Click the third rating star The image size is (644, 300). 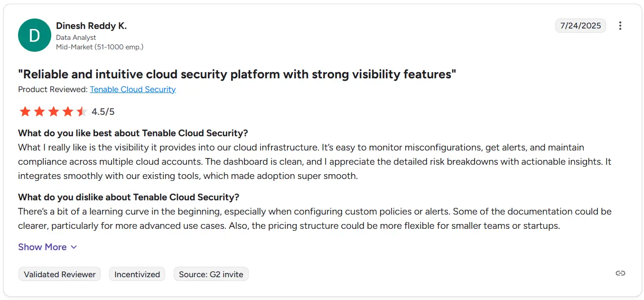[x=54, y=112]
